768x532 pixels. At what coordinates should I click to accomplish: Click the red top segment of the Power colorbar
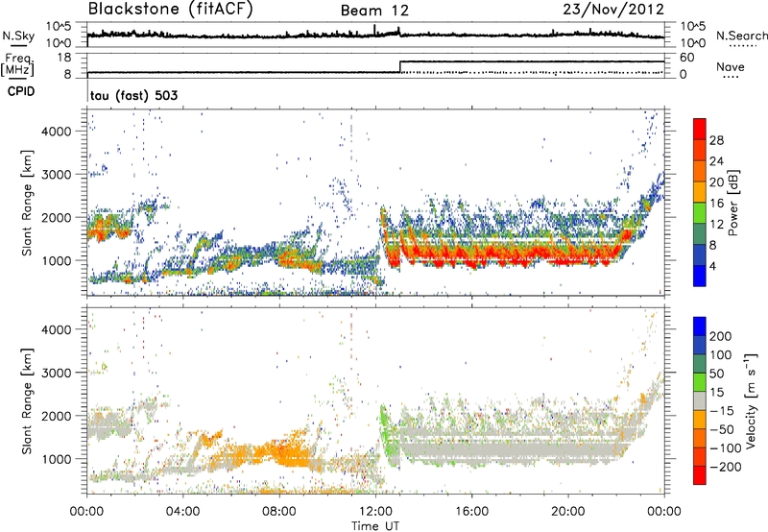[x=700, y=129]
